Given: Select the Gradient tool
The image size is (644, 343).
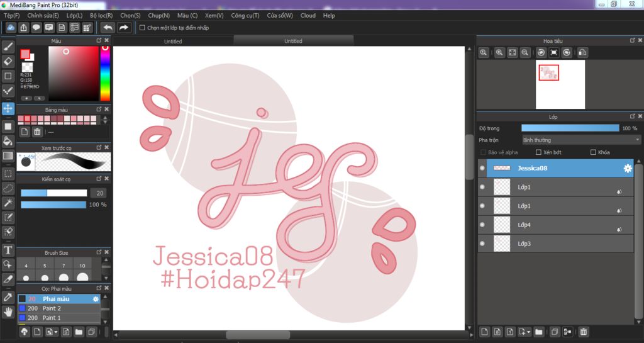Looking at the screenshot, I should 8,155.
